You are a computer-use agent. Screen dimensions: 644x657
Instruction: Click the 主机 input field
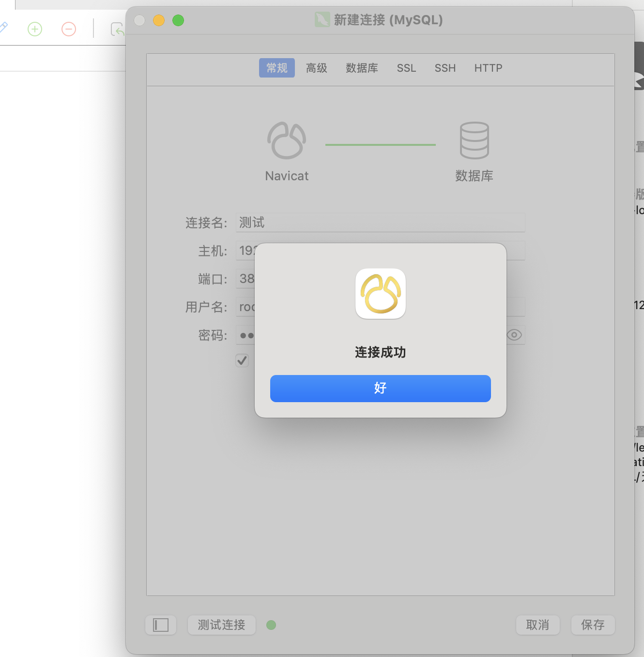pyautogui.click(x=380, y=250)
